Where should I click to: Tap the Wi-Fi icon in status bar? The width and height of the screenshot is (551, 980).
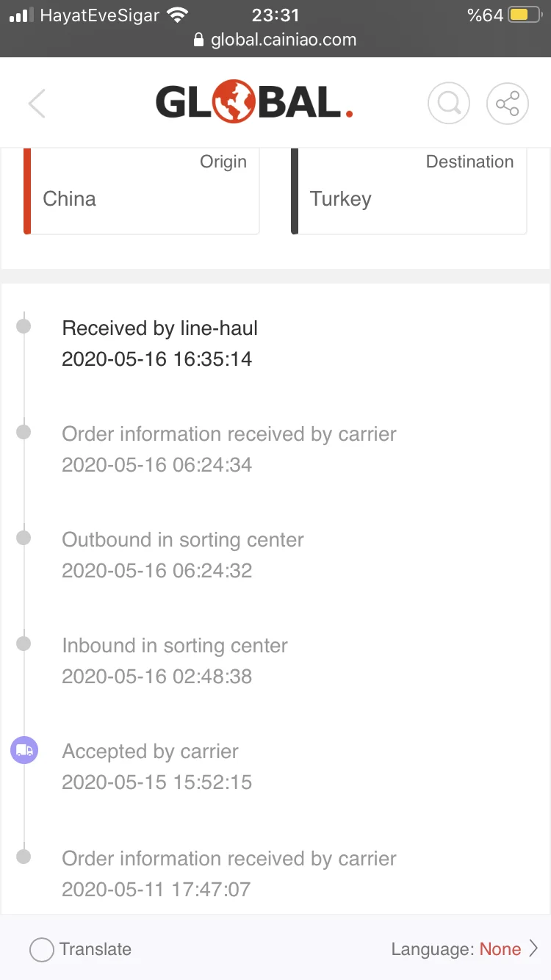(177, 15)
